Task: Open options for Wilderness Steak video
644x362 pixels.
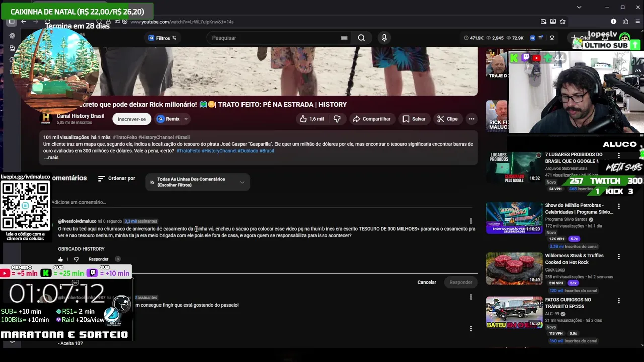Action: tap(619, 257)
